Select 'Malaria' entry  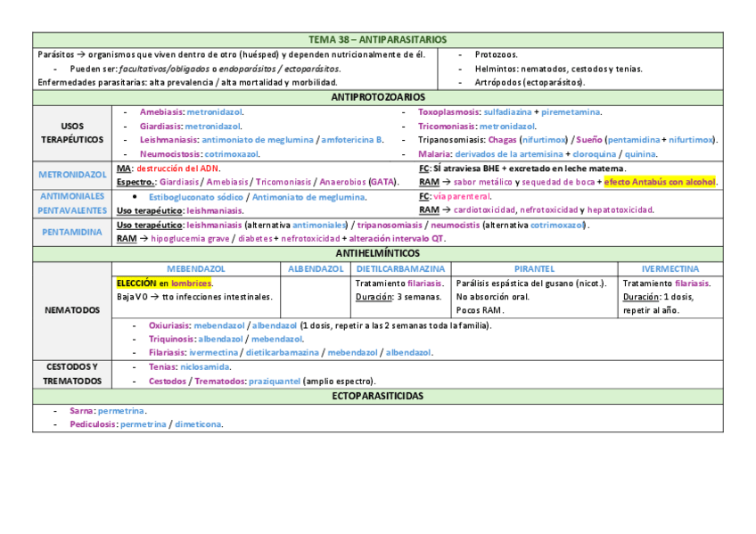click(434, 154)
